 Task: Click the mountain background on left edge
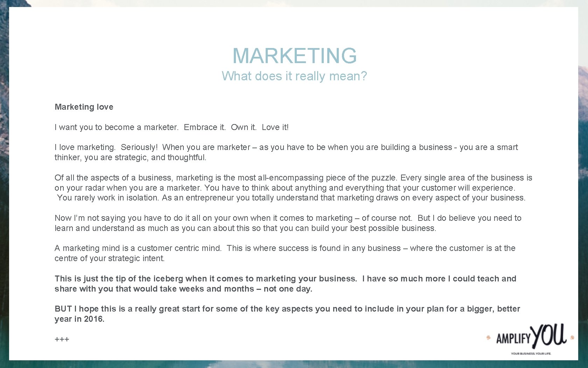click(x=4, y=175)
